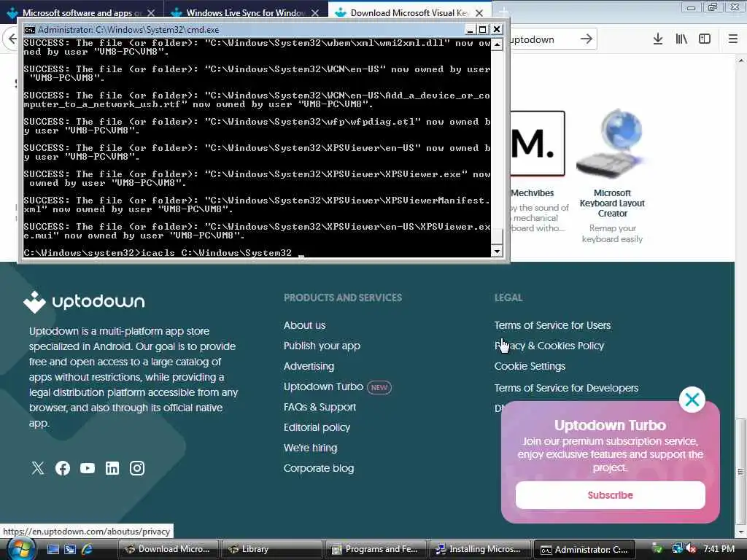Open Terms of Service for Users link
Screen dimensions: 747x560
[x=552, y=325]
